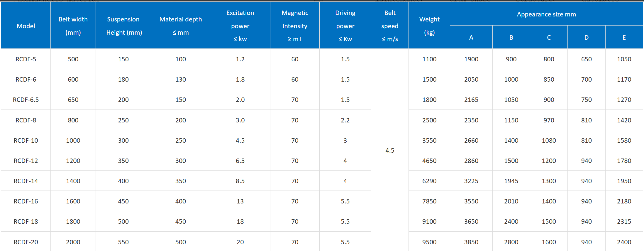Select the RCDF-20 model cell
The height and width of the screenshot is (251, 644).
pos(26,242)
